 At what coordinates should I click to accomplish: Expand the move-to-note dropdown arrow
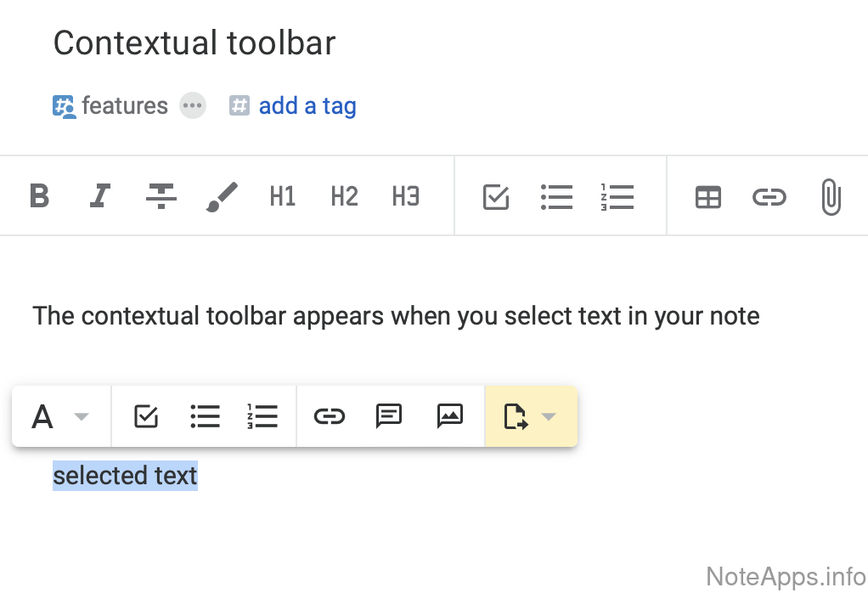pyautogui.click(x=549, y=416)
